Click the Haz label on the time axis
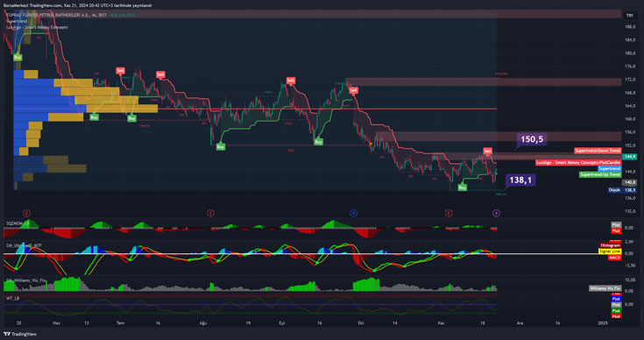 (x=57, y=323)
